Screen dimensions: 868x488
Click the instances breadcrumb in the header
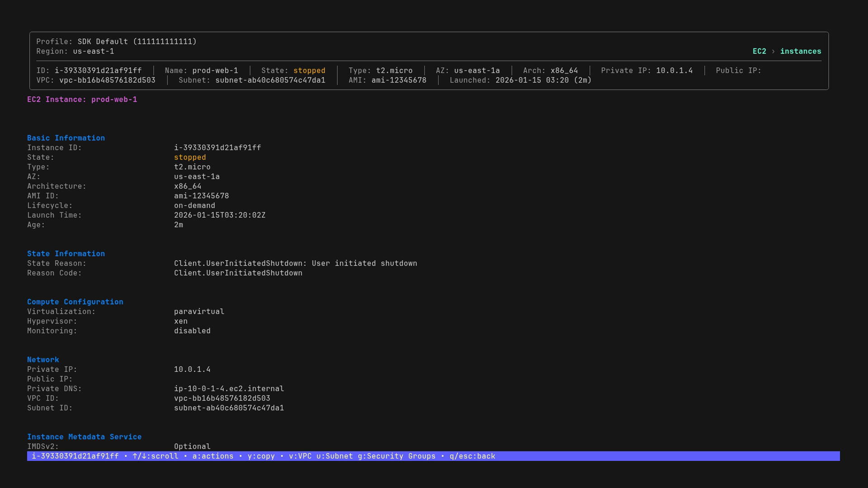(801, 52)
